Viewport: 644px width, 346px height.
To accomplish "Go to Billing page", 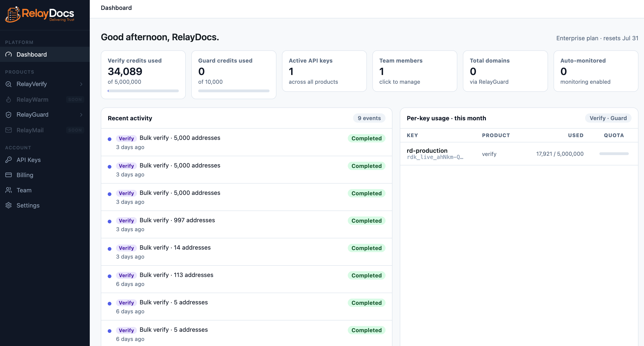I will tap(45, 175).
